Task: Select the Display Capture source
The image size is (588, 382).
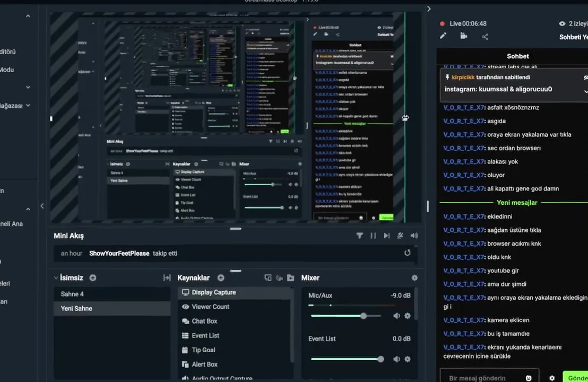Action: pos(235,292)
